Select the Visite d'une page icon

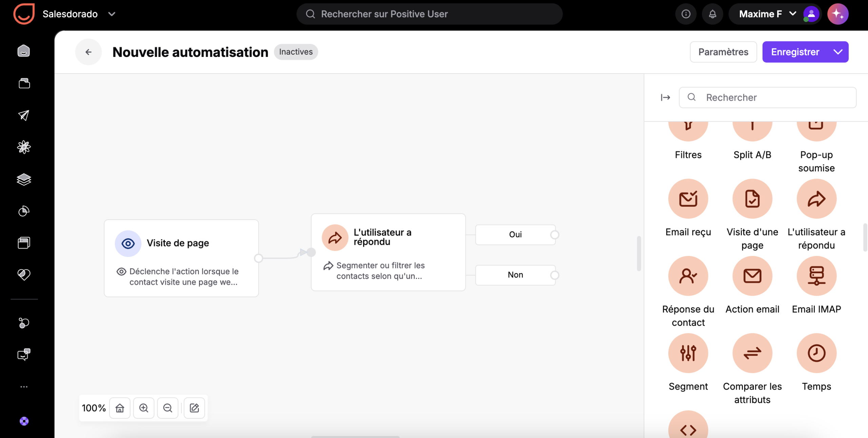coord(752,199)
